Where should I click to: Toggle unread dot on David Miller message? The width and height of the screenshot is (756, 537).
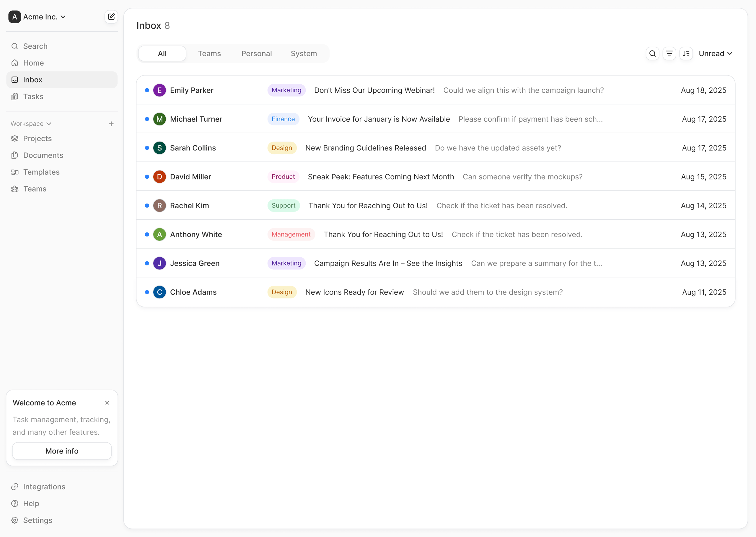tap(147, 177)
